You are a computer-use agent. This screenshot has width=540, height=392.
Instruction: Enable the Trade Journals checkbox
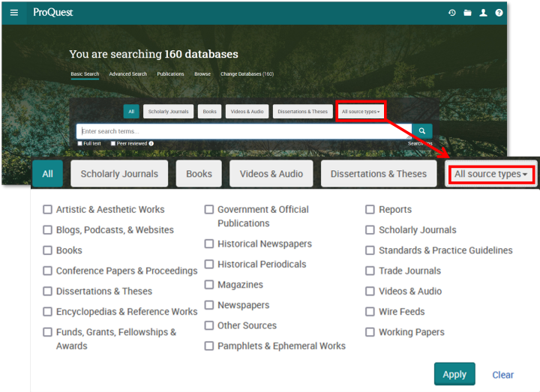pos(370,271)
